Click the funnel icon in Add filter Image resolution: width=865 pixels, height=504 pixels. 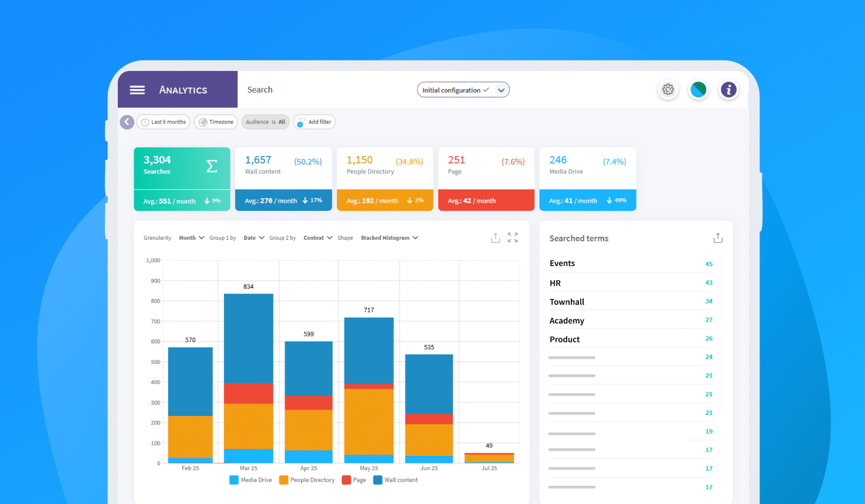[301, 122]
